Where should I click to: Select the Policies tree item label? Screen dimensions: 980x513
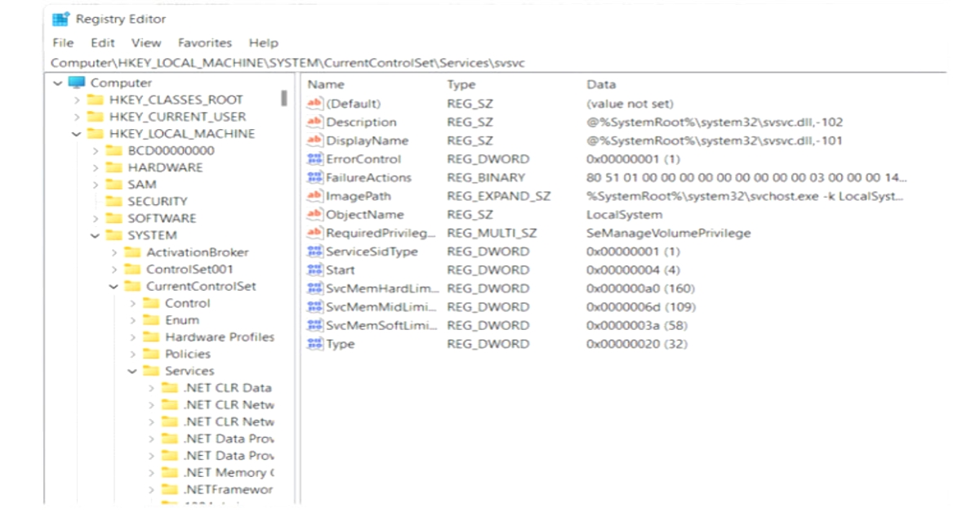pos(188,355)
